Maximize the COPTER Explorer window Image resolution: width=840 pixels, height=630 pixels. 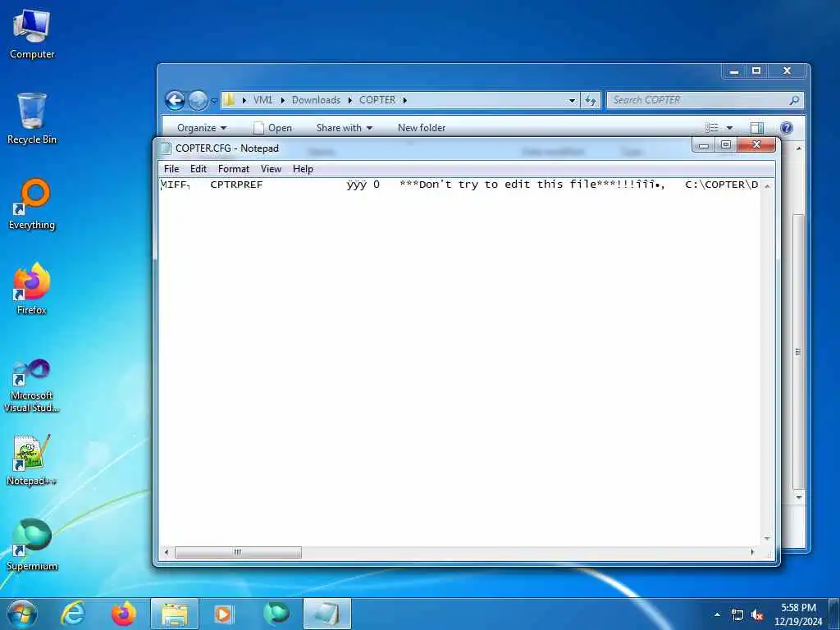pyautogui.click(x=756, y=71)
